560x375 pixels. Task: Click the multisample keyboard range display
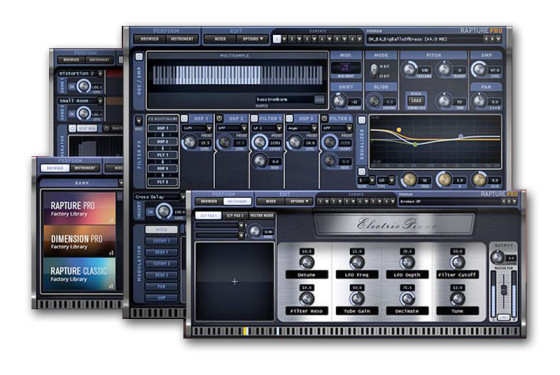click(x=237, y=75)
